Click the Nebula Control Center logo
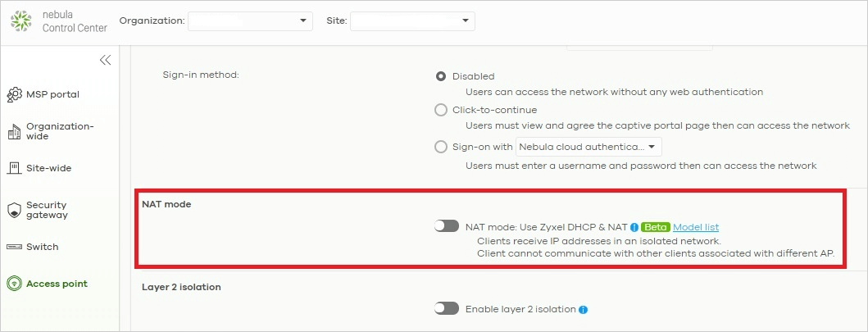The image size is (868, 332). (x=20, y=20)
